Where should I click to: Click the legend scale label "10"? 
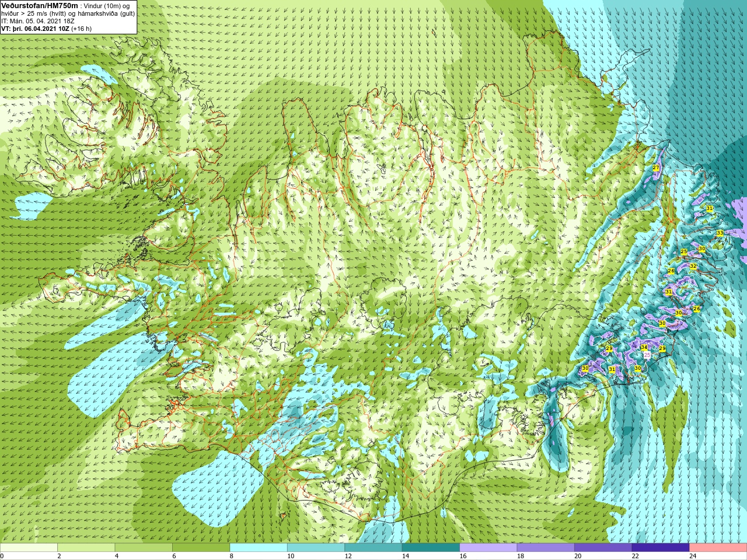291,556
